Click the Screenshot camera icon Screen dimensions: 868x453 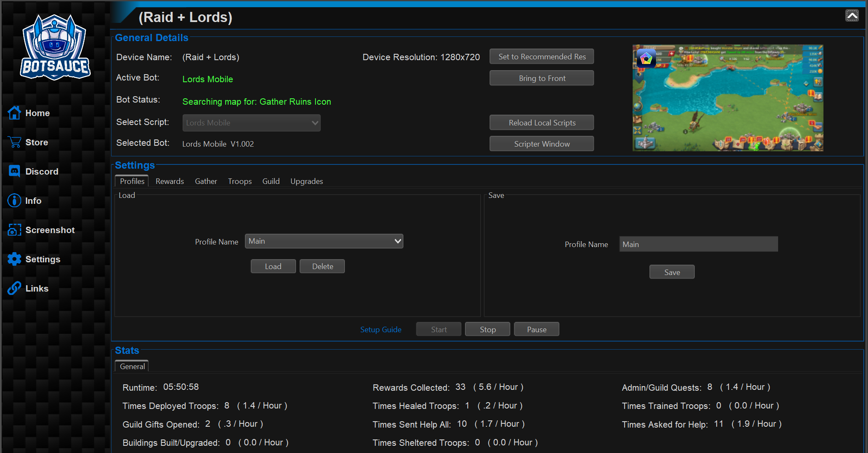click(x=14, y=230)
